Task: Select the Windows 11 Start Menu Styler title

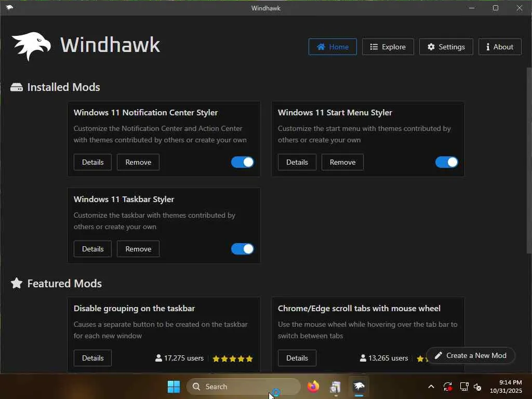Action: tap(335, 113)
